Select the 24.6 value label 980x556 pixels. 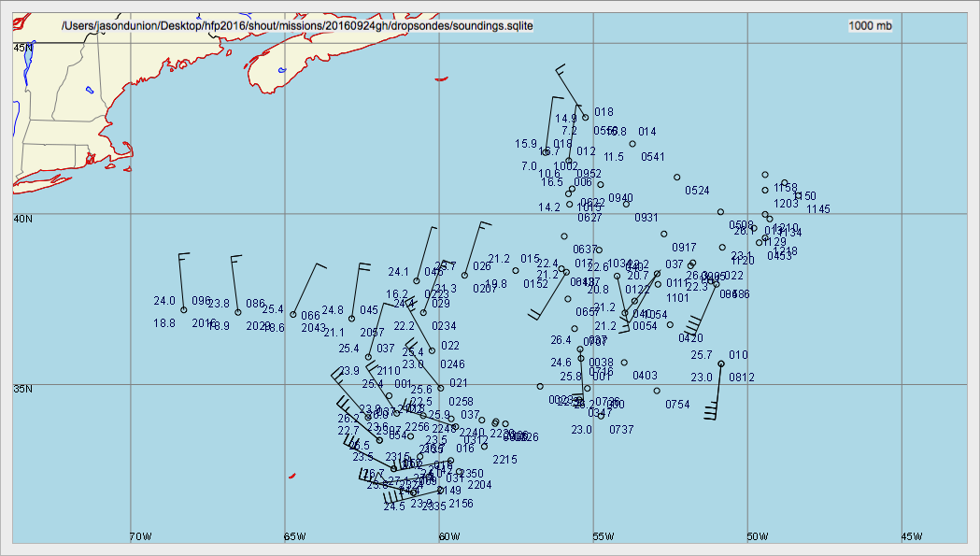[561, 363]
